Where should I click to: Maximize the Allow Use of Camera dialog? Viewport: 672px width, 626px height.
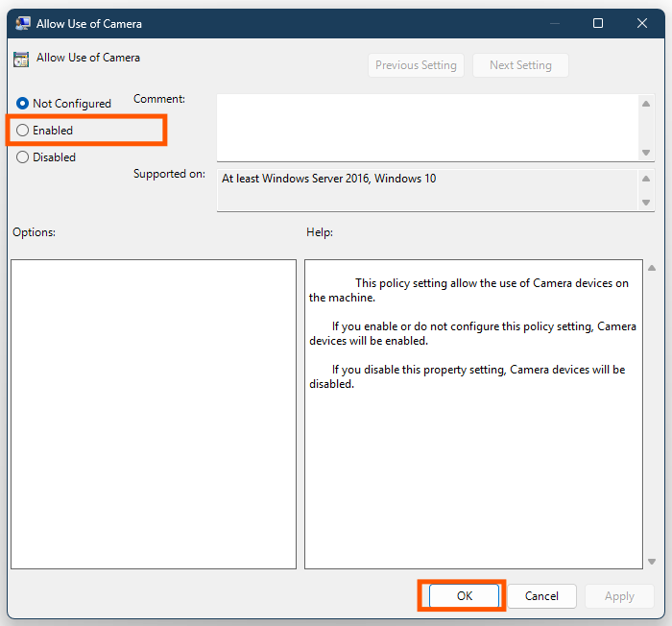coord(598,23)
